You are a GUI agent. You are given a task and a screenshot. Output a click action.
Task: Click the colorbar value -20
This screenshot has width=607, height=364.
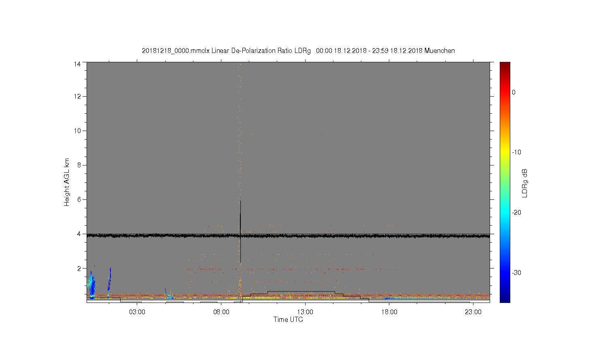pos(516,213)
